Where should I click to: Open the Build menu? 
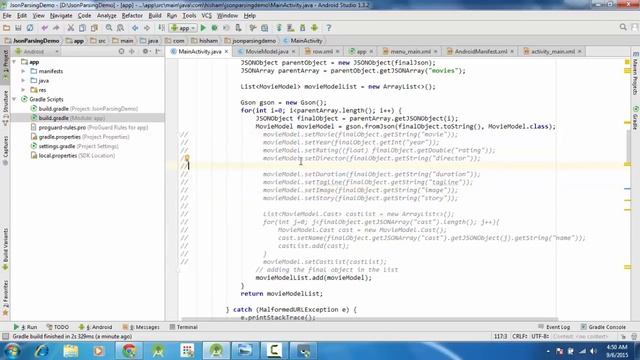155,16
